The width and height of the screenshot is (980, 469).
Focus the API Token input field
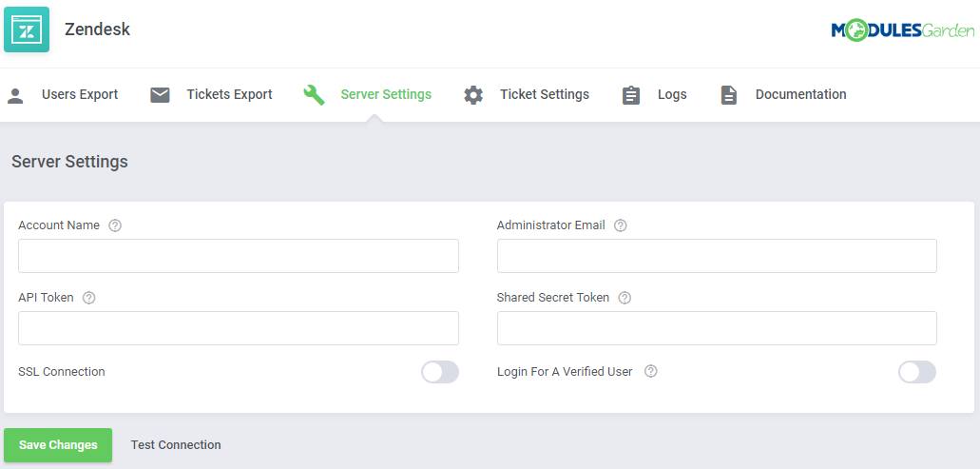coord(239,328)
